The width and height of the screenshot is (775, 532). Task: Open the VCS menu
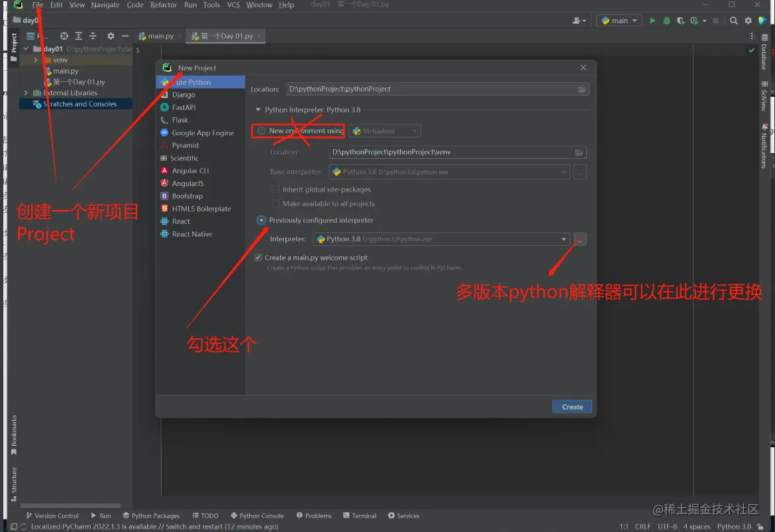click(232, 5)
